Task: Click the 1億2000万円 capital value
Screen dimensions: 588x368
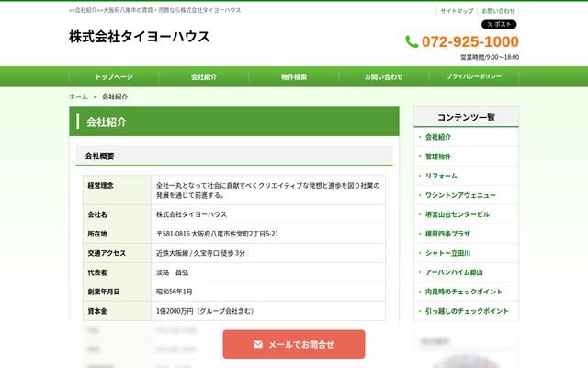Action: 206,311
